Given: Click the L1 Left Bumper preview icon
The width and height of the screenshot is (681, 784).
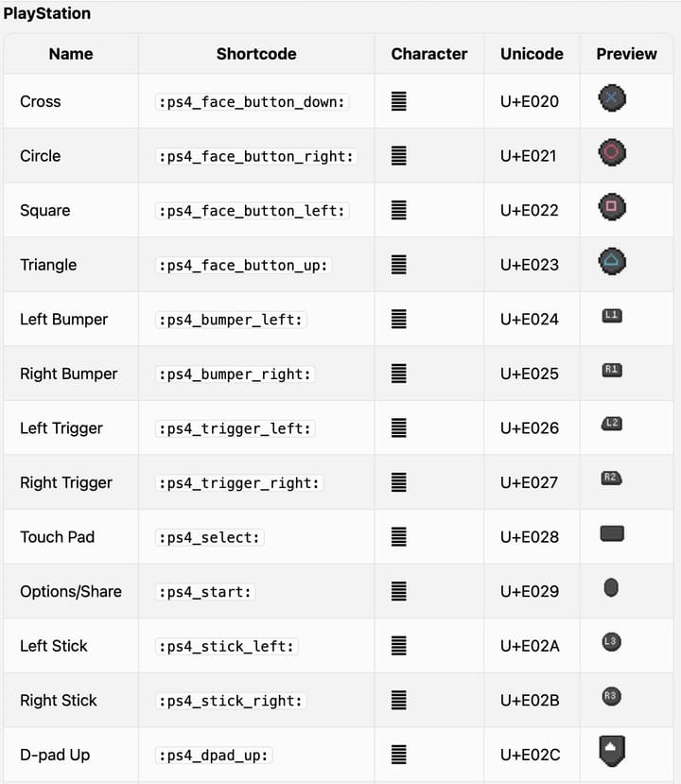Looking at the screenshot, I should click(612, 315).
